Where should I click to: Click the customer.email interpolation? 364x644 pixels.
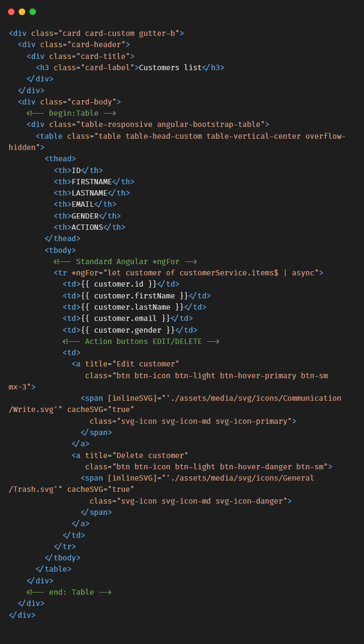tap(125, 318)
